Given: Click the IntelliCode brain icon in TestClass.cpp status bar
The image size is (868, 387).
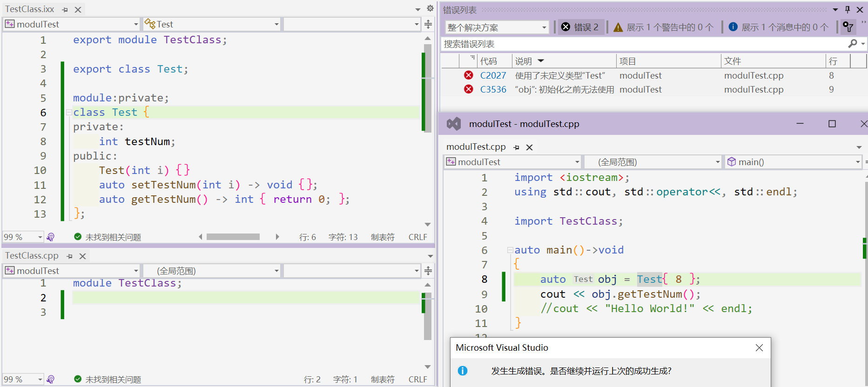Looking at the screenshot, I should click(51, 380).
